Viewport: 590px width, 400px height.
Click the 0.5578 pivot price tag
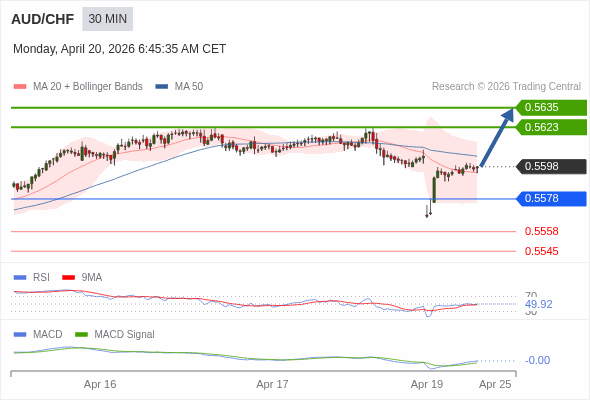(551, 198)
